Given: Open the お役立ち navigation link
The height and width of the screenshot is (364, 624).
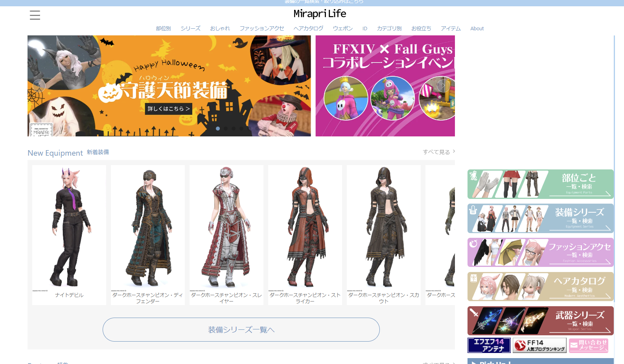Looking at the screenshot, I should (x=421, y=29).
